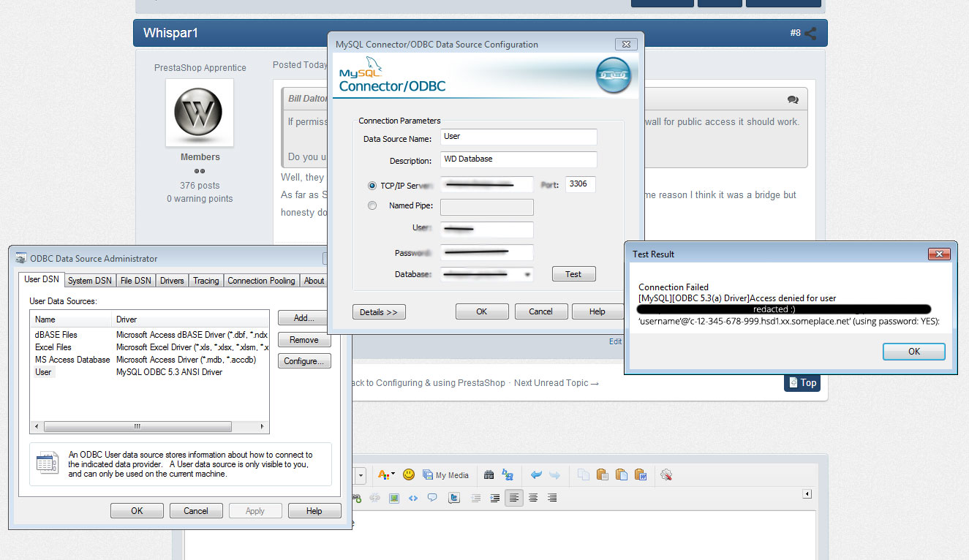
Task: Cancel the ODBC Data Source Administrator dialog
Action: [196, 511]
